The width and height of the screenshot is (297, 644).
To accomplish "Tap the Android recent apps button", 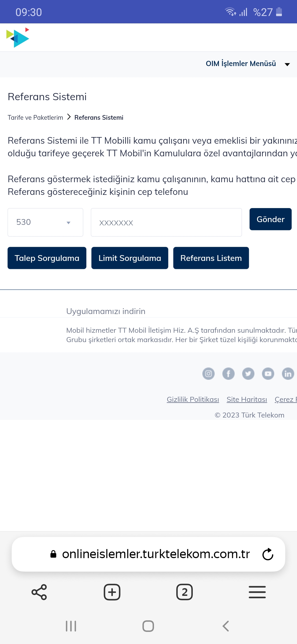I will point(71,626).
